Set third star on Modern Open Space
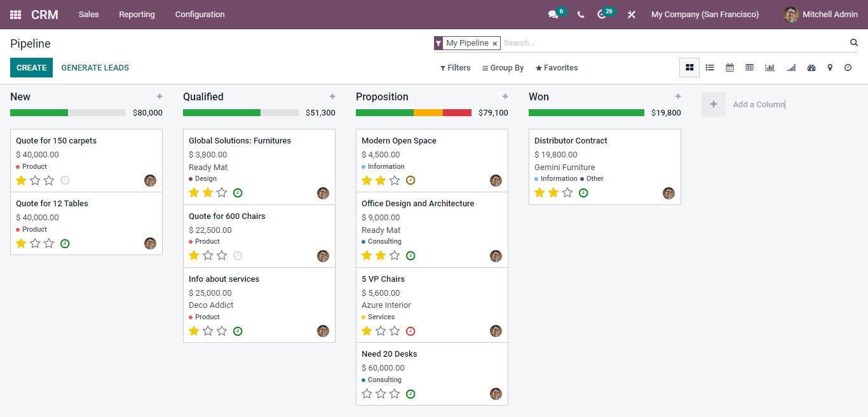This screenshot has width=868, height=417. pos(395,180)
